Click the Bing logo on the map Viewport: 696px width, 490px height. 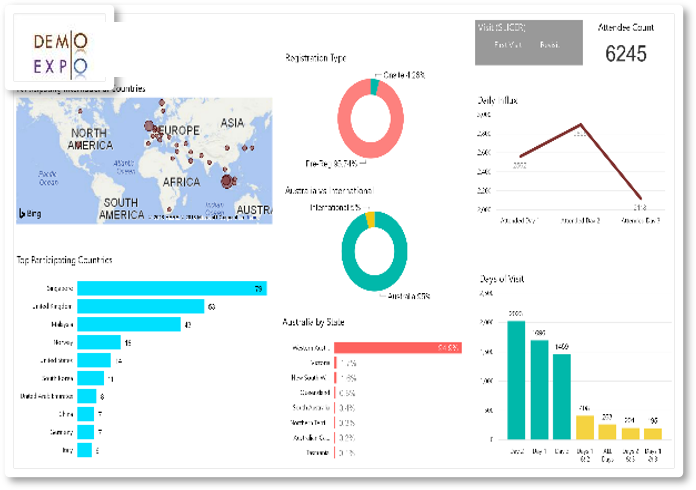(30, 214)
